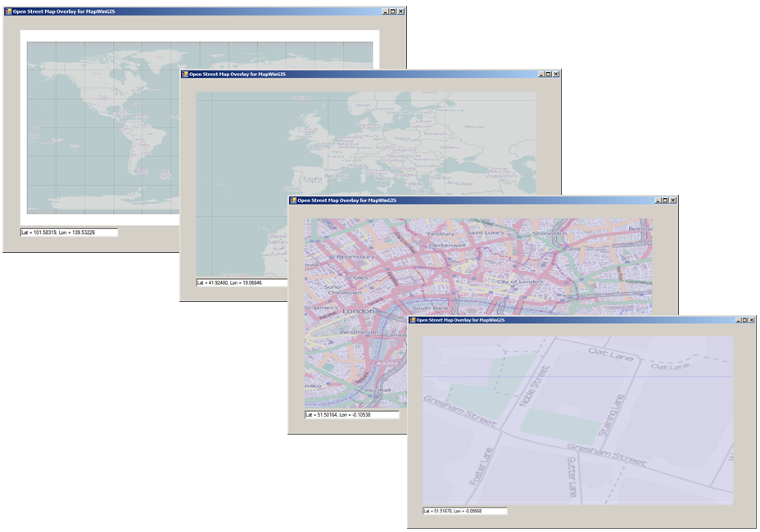Click the Clerkenwell label
Image resolution: width=760 pixels, height=532 pixels.
point(447,246)
